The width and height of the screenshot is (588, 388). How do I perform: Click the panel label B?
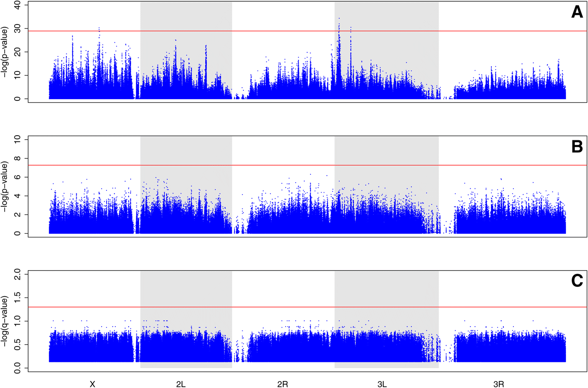577,146
